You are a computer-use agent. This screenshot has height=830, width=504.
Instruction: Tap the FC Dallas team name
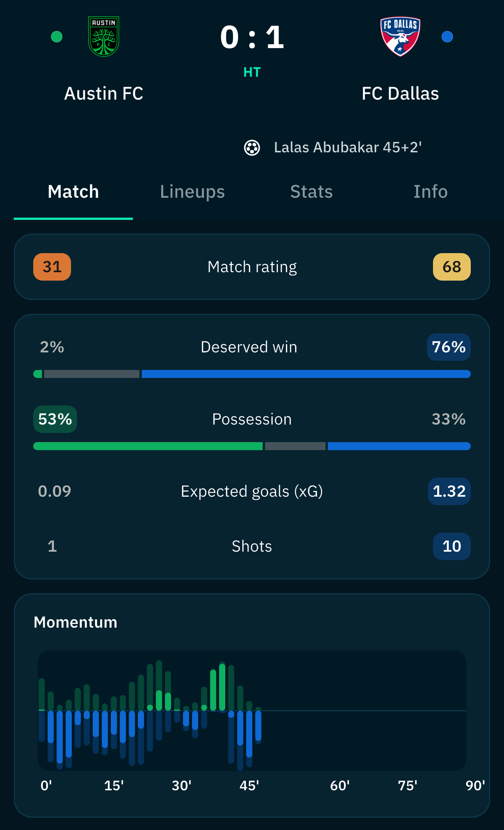point(400,94)
